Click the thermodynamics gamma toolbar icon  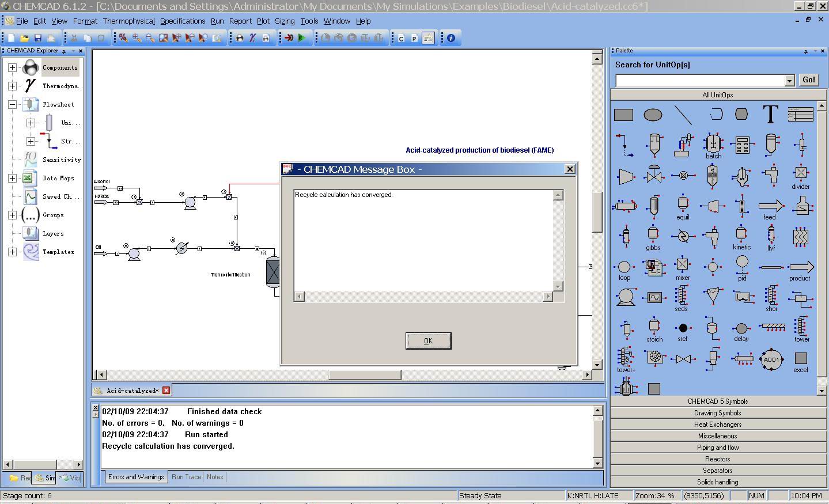click(x=253, y=38)
